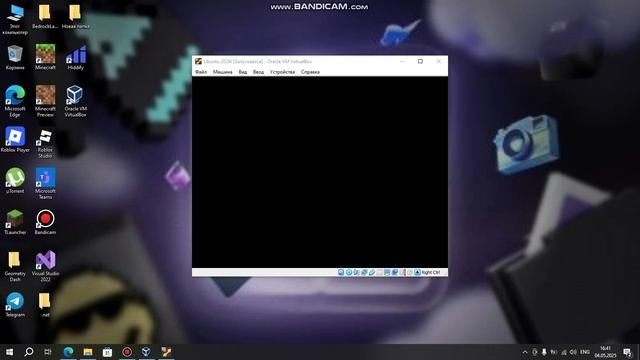The width and height of the screenshot is (640, 360).
Task: Switch to the running VM taskbar button
Action: (x=166, y=352)
